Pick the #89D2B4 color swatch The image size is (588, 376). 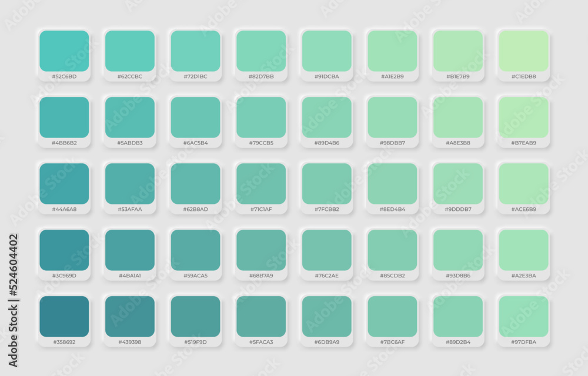pyautogui.click(x=458, y=316)
